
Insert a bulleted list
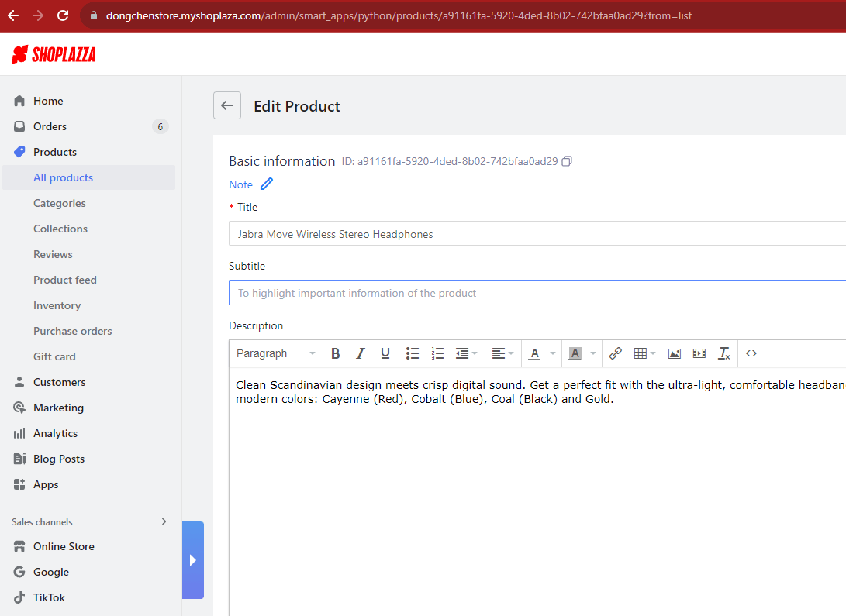pyautogui.click(x=413, y=353)
